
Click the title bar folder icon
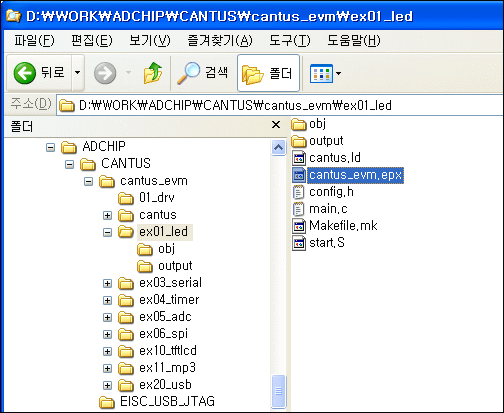(13, 15)
